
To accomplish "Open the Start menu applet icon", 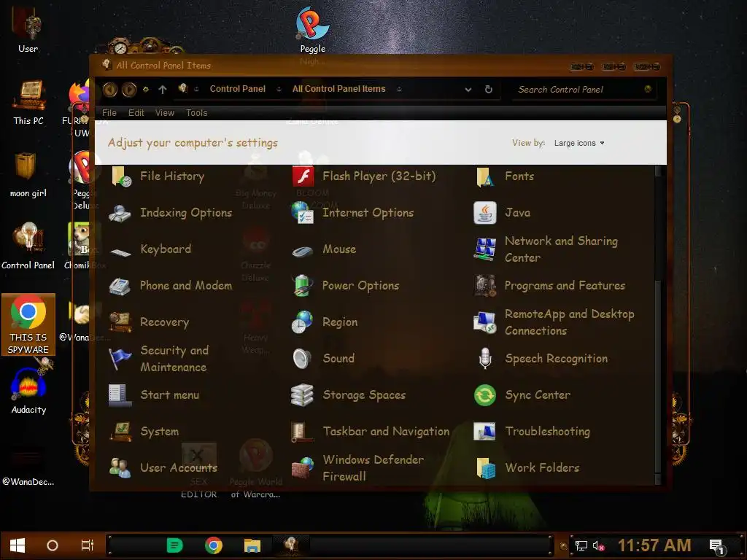I will 120,395.
